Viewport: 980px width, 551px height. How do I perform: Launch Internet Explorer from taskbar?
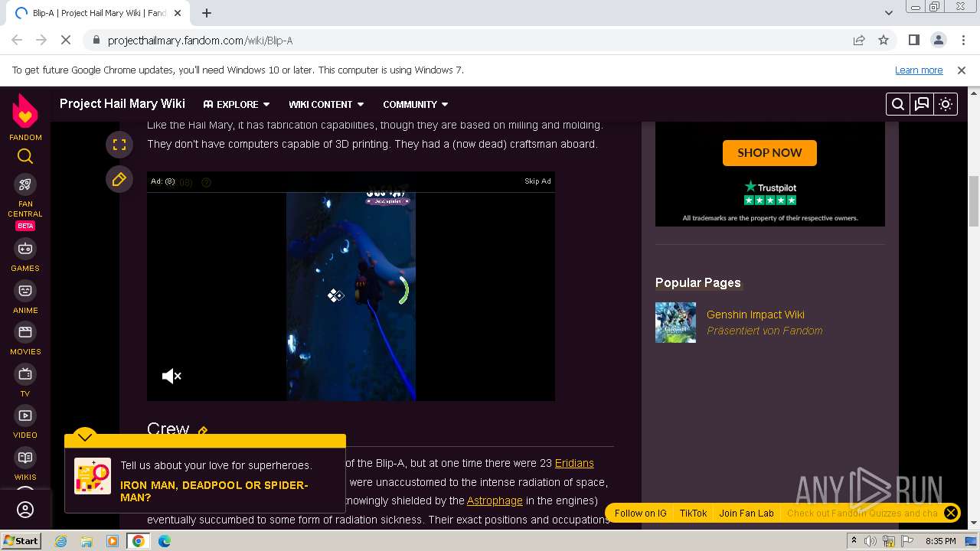click(x=60, y=541)
